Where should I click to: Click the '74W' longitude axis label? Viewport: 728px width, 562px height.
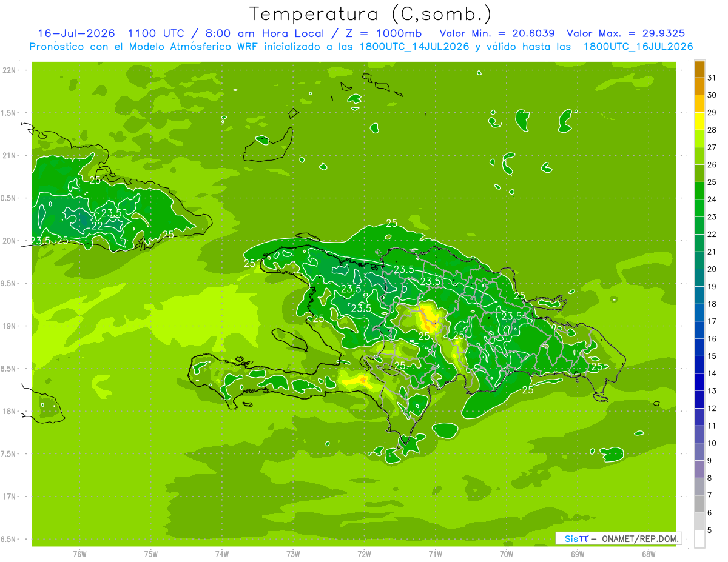(x=222, y=554)
